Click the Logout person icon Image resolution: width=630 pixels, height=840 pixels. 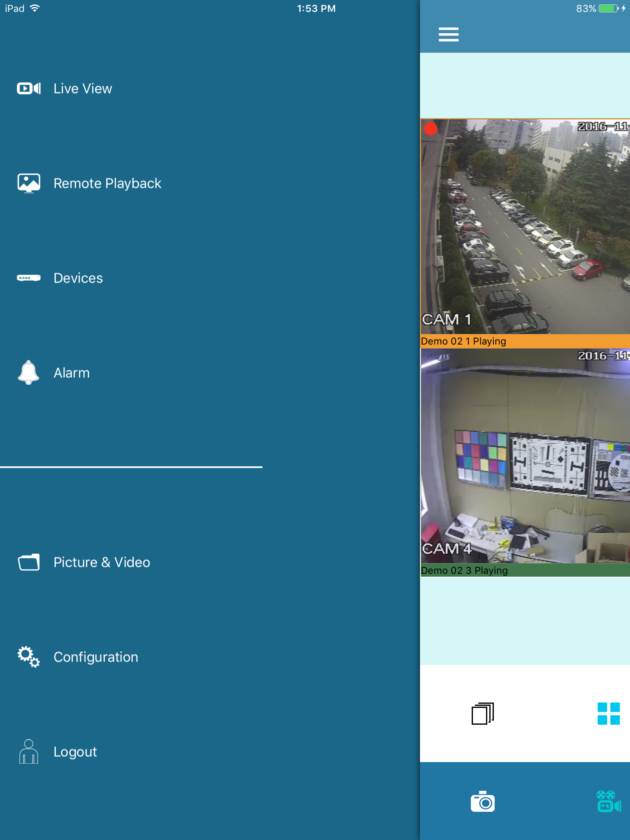point(29,751)
